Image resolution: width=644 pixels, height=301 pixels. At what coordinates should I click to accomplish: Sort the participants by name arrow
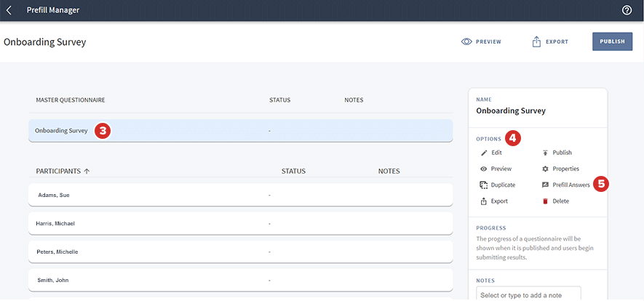pyautogui.click(x=87, y=172)
